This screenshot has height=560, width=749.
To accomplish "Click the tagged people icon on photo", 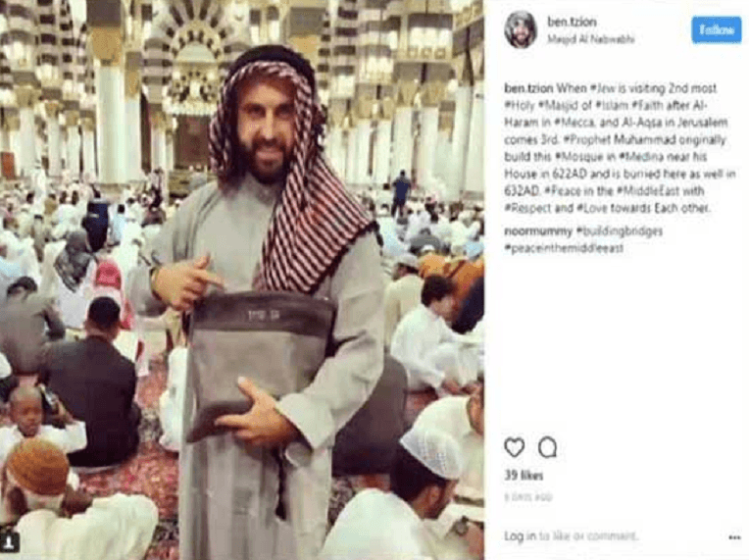I will (10, 541).
